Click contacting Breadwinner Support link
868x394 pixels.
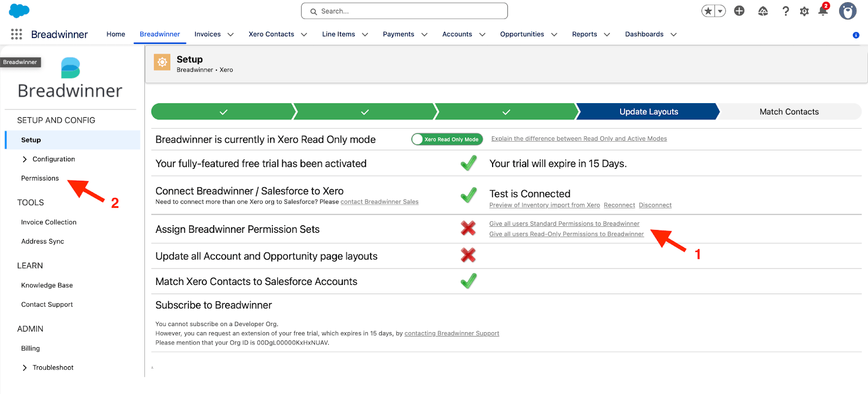coord(451,333)
